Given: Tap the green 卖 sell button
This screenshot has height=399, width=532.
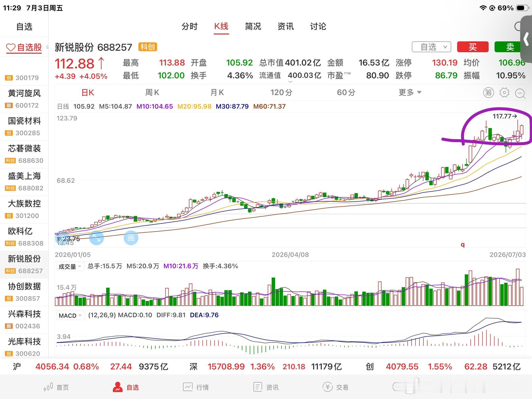Looking at the screenshot, I should (508, 47).
